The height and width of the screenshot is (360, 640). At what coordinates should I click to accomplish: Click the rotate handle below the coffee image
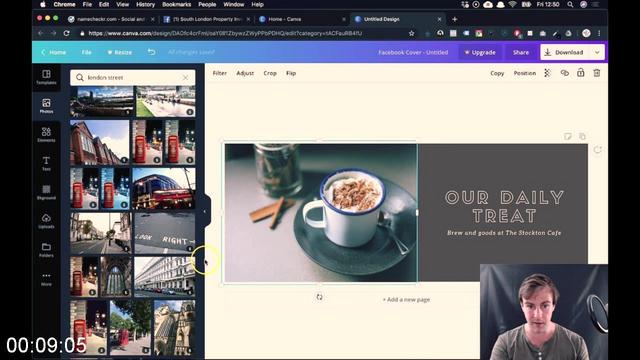(319, 297)
